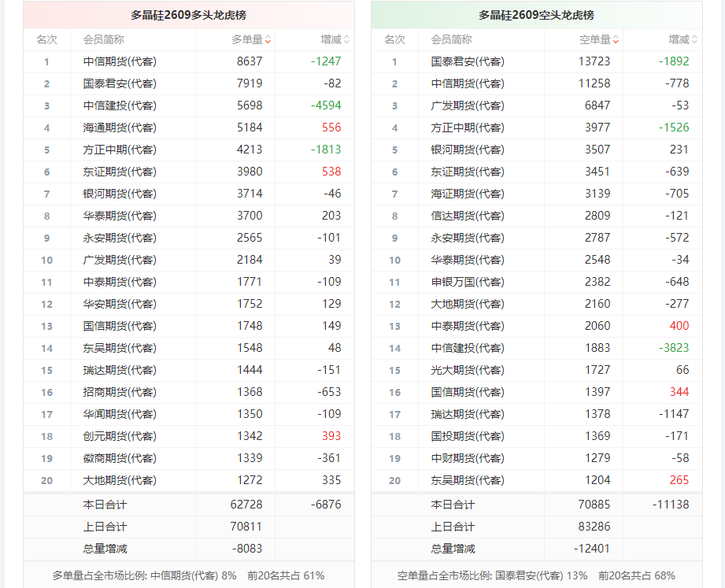Click 创元期货(代客) member name

pyautogui.click(x=120, y=436)
